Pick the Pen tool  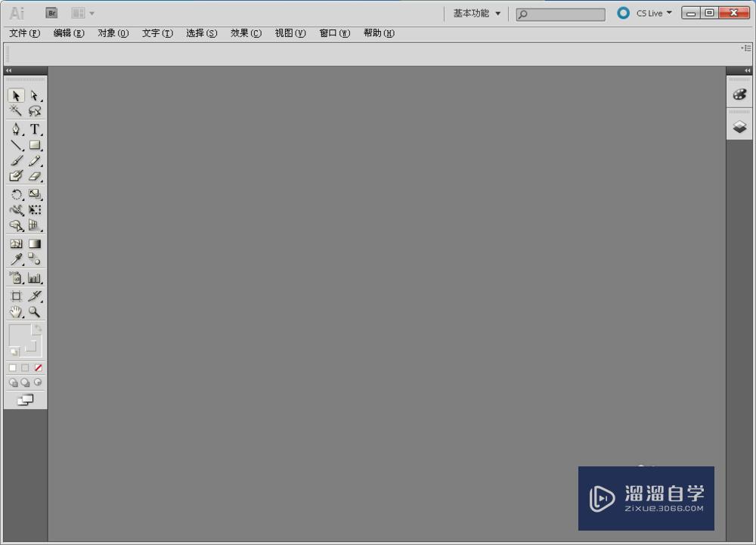[x=17, y=129]
